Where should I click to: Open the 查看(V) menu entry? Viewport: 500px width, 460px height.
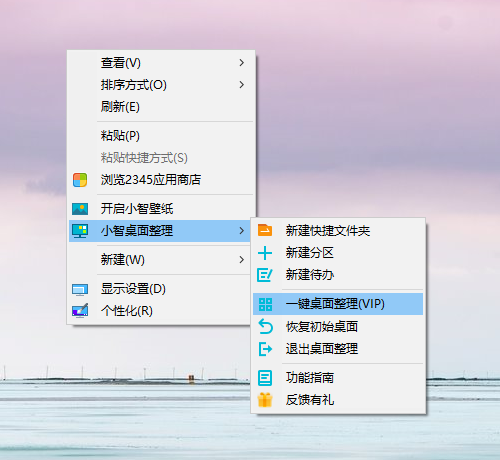pyautogui.click(x=161, y=63)
